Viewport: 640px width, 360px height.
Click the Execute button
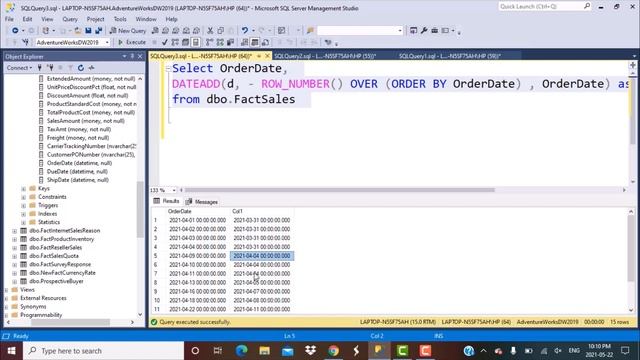point(132,42)
